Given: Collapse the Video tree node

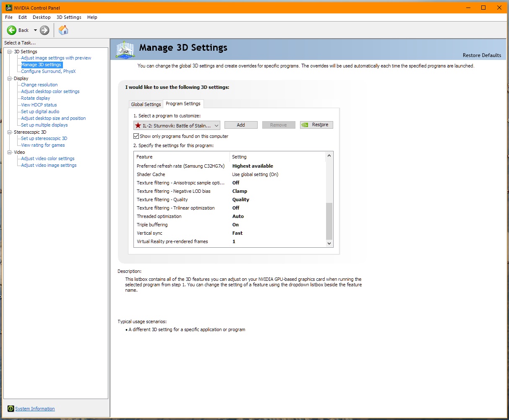Looking at the screenshot, I should tap(10, 152).
